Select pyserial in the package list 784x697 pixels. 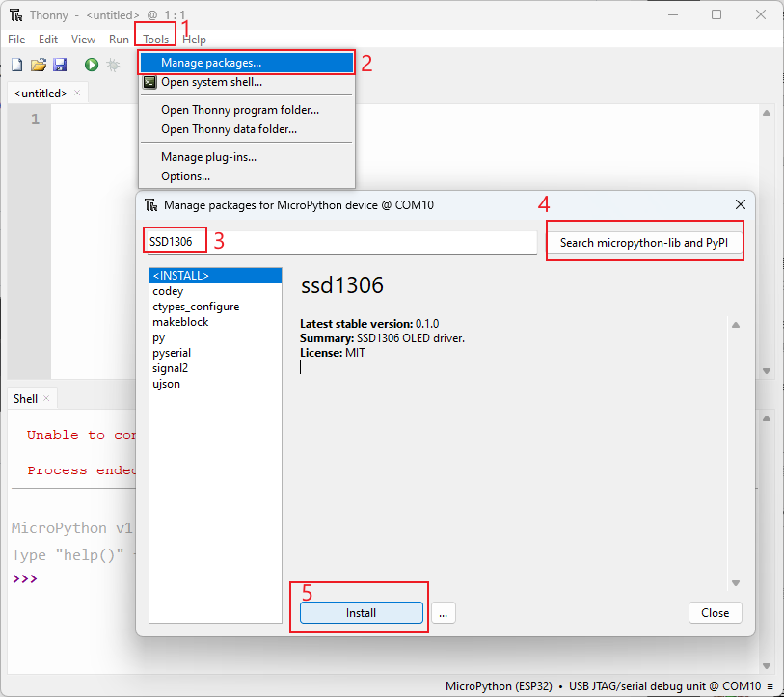coord(172,353)
